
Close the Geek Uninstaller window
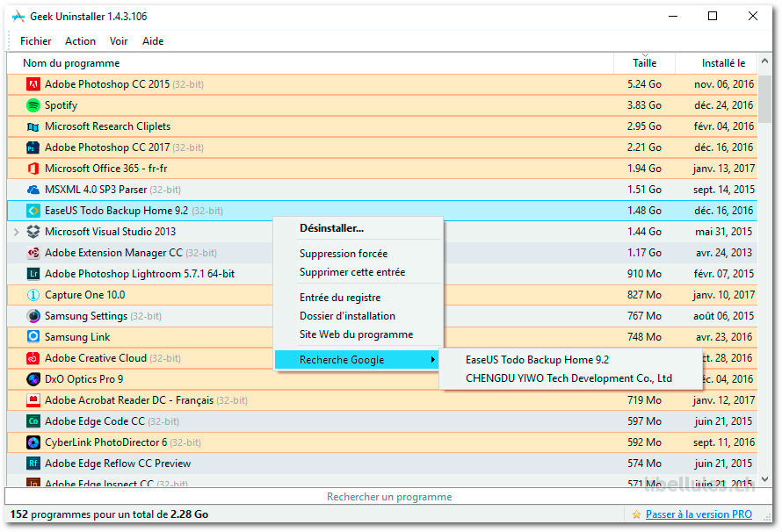753,16
